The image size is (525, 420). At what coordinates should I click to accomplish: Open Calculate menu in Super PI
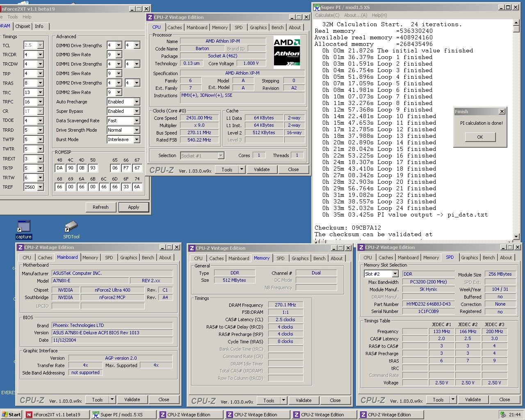pyautogui.click(x=327, y=15)
